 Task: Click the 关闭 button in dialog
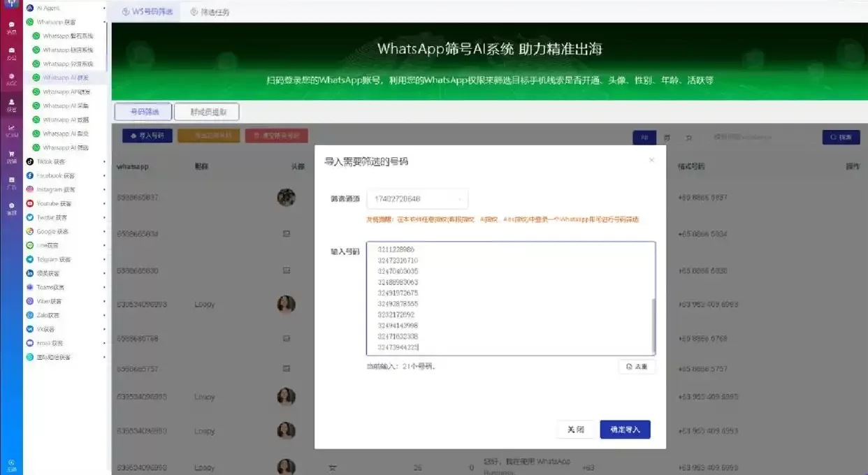tap(575, 429)
